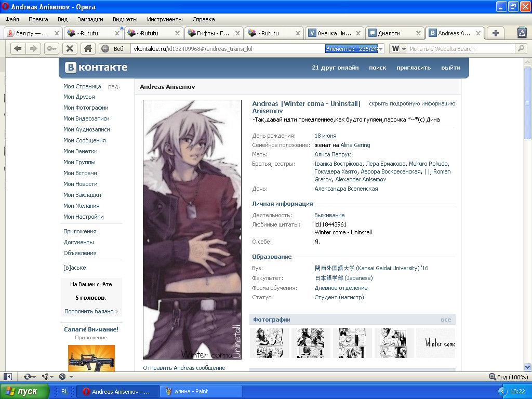This screenshot has width=532, height=399.
Task: Open Alina Gering profile link
Action: [355, 145]
